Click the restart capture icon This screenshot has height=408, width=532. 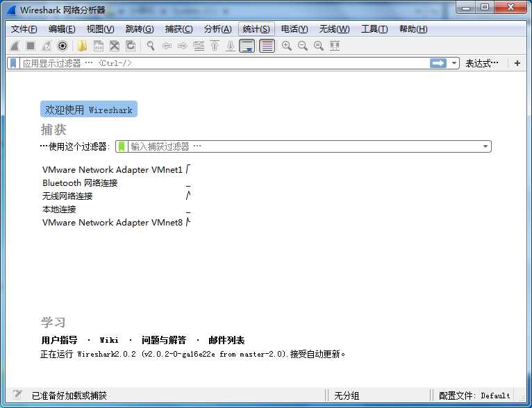[47, 46]
